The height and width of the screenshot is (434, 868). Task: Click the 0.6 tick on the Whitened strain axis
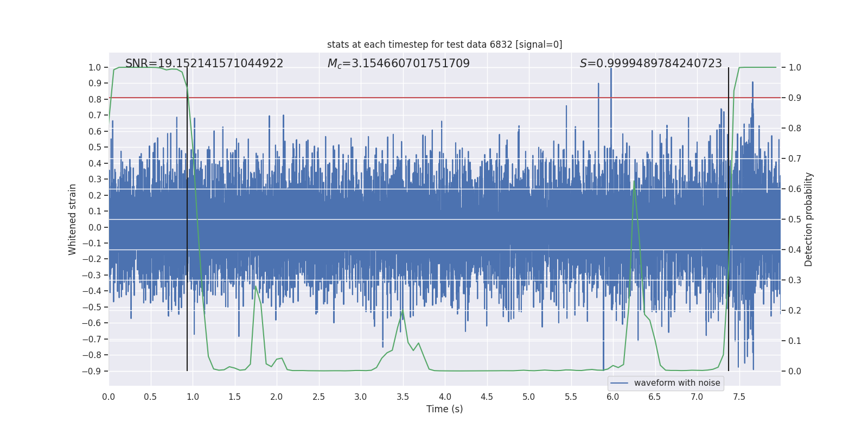click(95, 131)
